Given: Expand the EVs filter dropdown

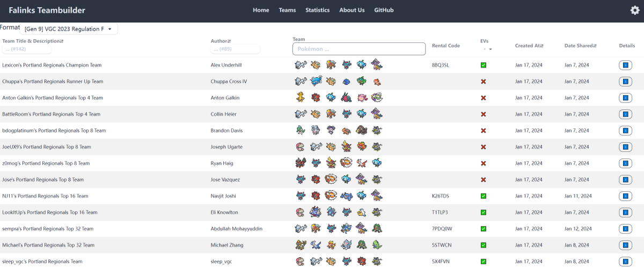Looking at the screenshot, I should click(488, 49).
